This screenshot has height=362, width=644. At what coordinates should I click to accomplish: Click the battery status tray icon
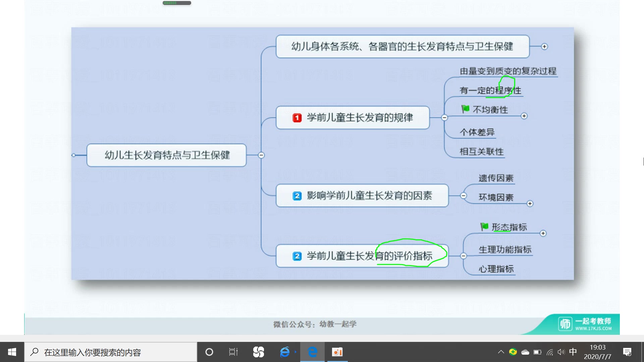pos(537,352)
